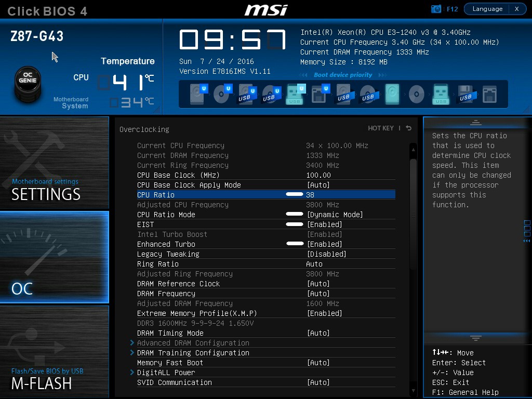Click the Boot device priority label
This screenshot has height=399, width=532.
tap(343, 75)
